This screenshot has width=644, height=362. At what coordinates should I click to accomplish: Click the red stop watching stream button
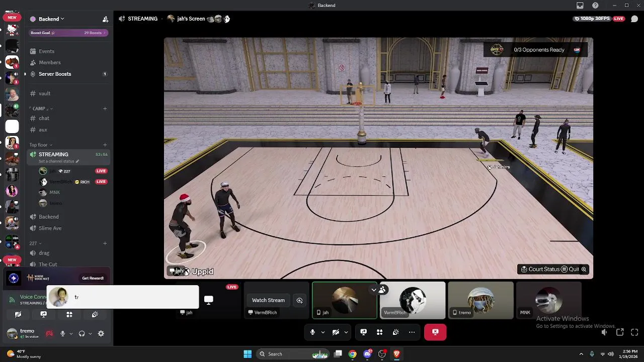435,332
